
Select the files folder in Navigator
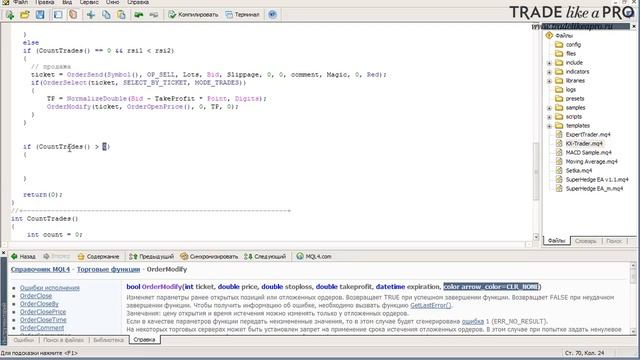click(x=571, y=53)
